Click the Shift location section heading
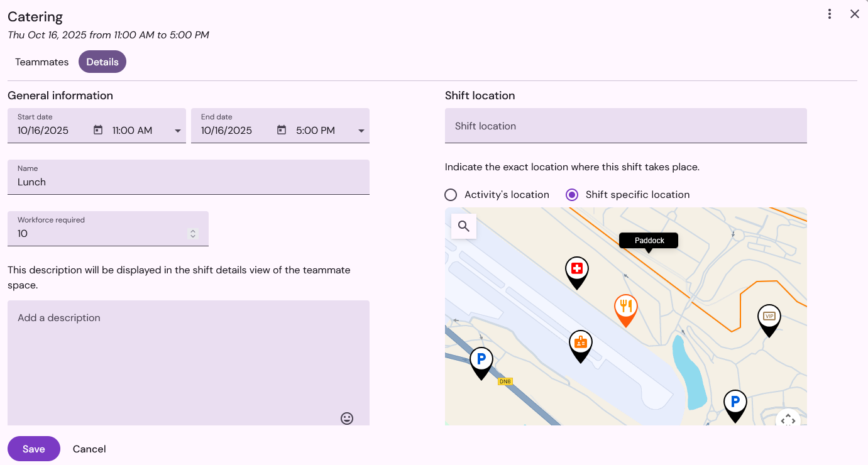 coord(480,96)
